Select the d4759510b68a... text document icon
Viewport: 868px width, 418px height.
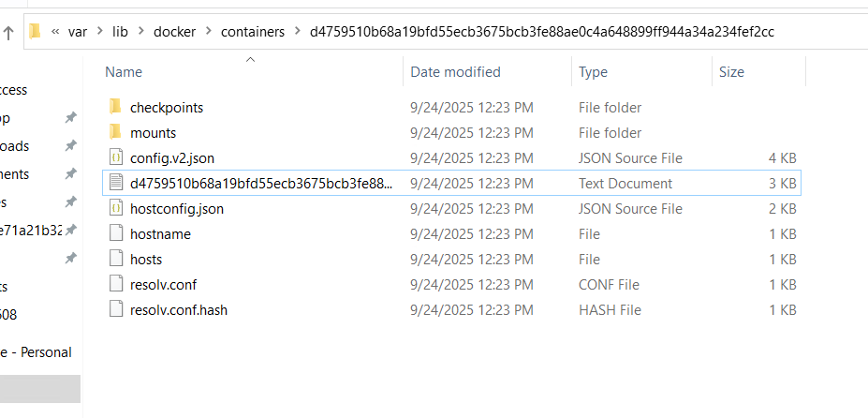tap(115, 183)
